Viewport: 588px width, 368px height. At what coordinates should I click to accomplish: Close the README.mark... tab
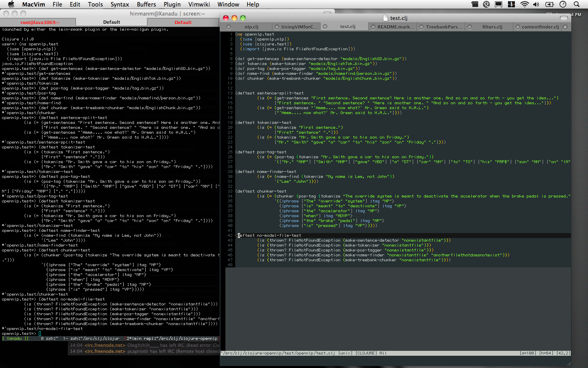[x=373, y=27]
